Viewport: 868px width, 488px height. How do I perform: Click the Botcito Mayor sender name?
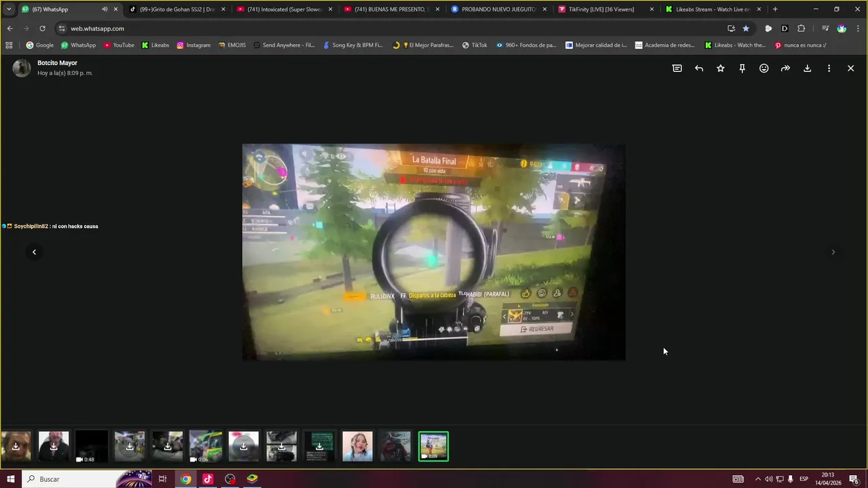(x=57, y=63)
